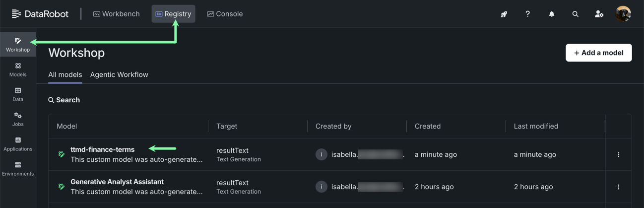Show notifications via the bell icon
Screen dimensions: 644x208
click(x=551, y=14)
